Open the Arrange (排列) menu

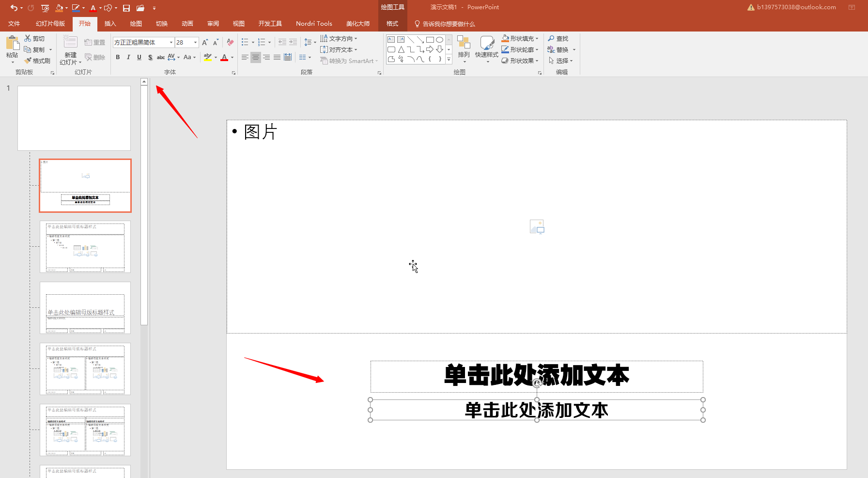(x=464, y=49)
